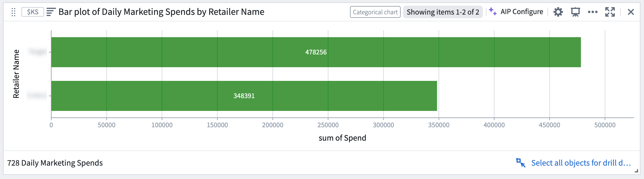Click the 100000 axis tick label
The image size is (644, 179).
tap(162, 125)
